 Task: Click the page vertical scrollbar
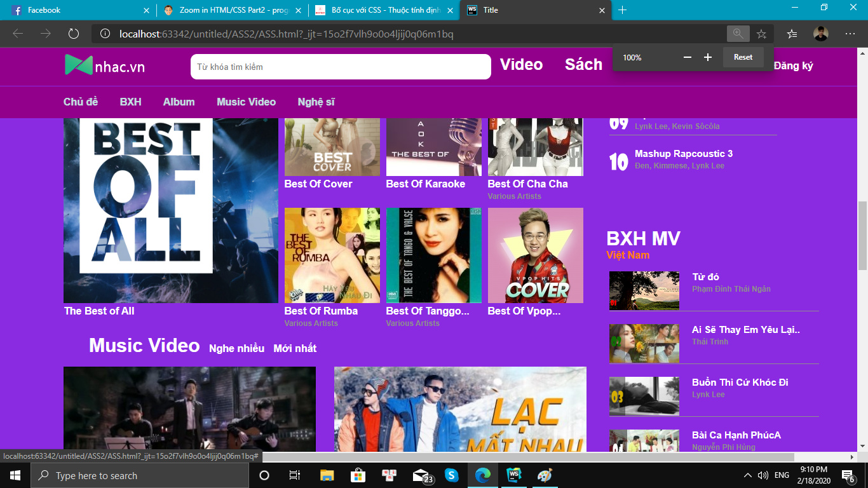(x=862, y=235)
